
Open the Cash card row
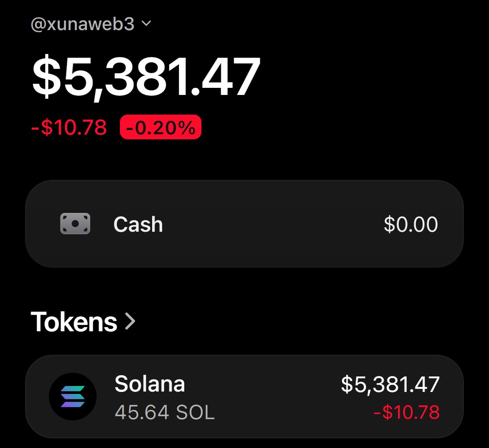coord(244,223)
